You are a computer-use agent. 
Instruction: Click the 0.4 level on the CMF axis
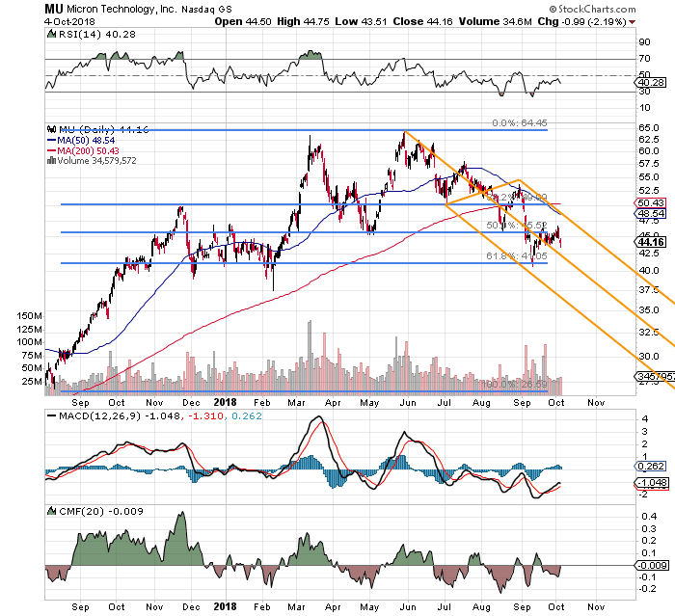(x=649, y=517)
